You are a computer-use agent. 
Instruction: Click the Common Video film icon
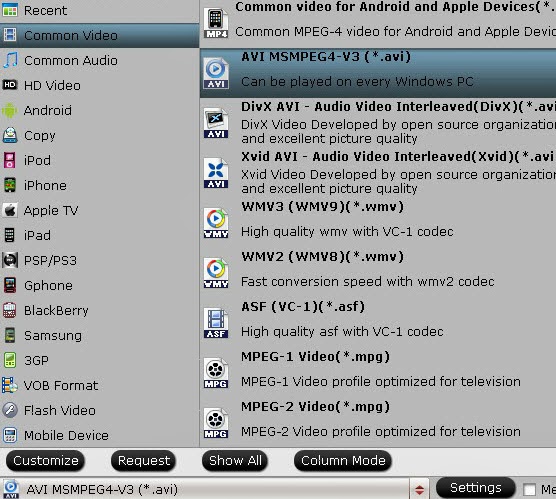coord(10,35)
